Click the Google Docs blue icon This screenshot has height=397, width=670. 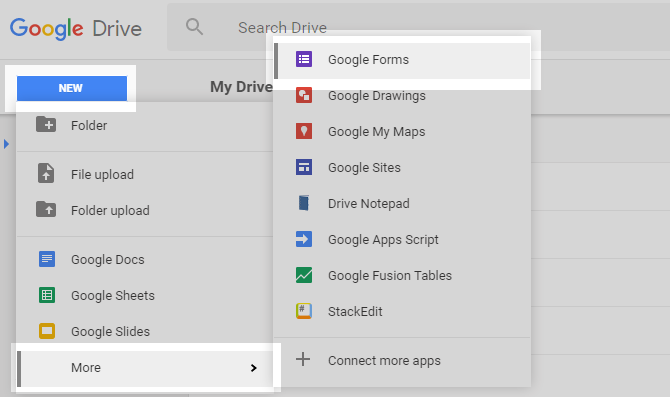click(x=47, y=259)
